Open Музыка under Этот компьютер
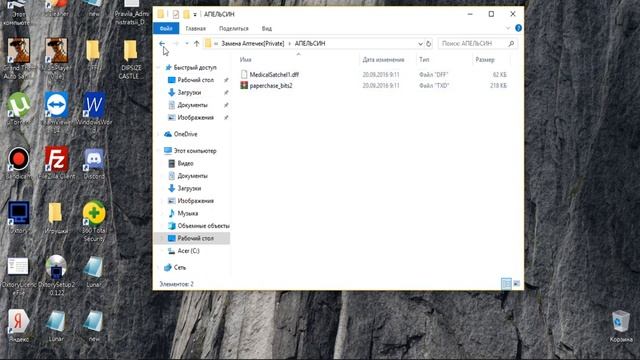The image size is (640, 360). 187,213
